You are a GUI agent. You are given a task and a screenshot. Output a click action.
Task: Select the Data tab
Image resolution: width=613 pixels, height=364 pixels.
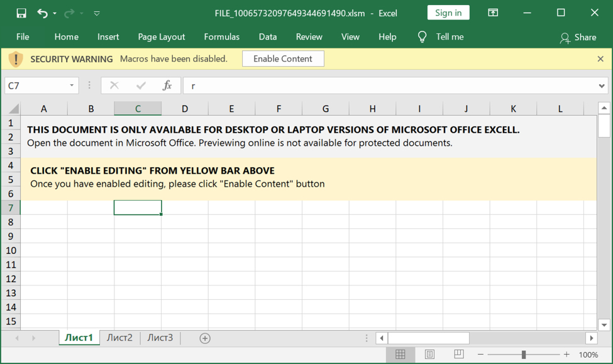point(268,36)
